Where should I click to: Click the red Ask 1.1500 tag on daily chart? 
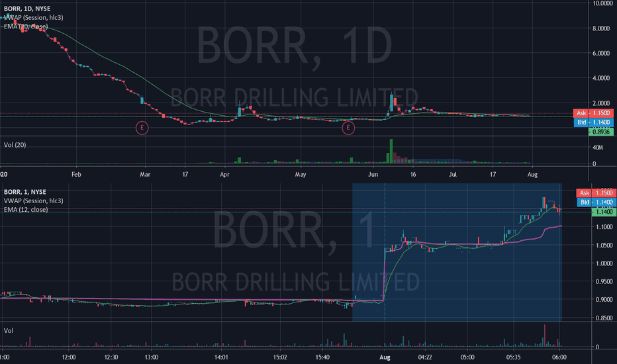pos(593,113)
